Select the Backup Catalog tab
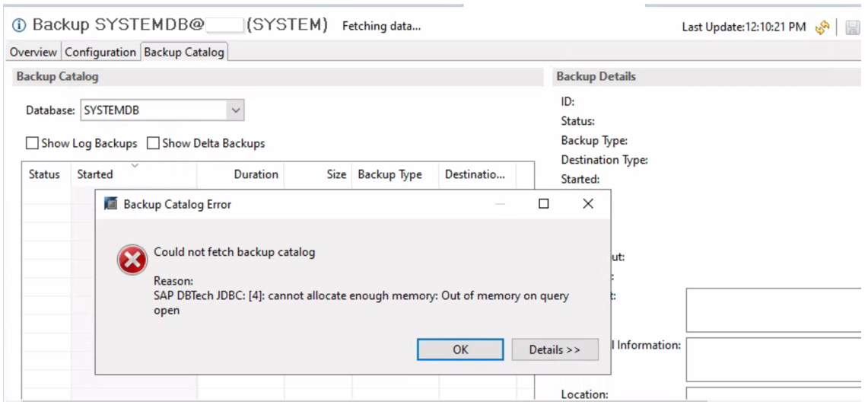 184,53
